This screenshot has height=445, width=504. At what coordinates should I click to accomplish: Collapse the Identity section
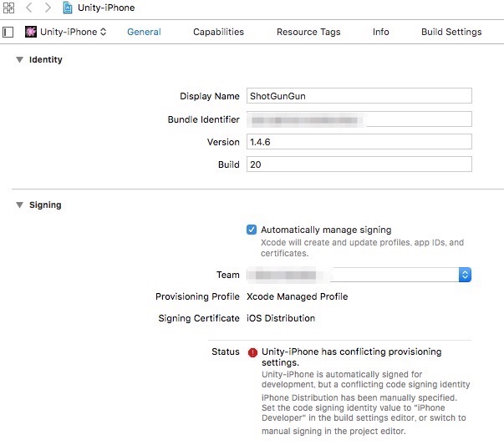[x=20, y=60]
